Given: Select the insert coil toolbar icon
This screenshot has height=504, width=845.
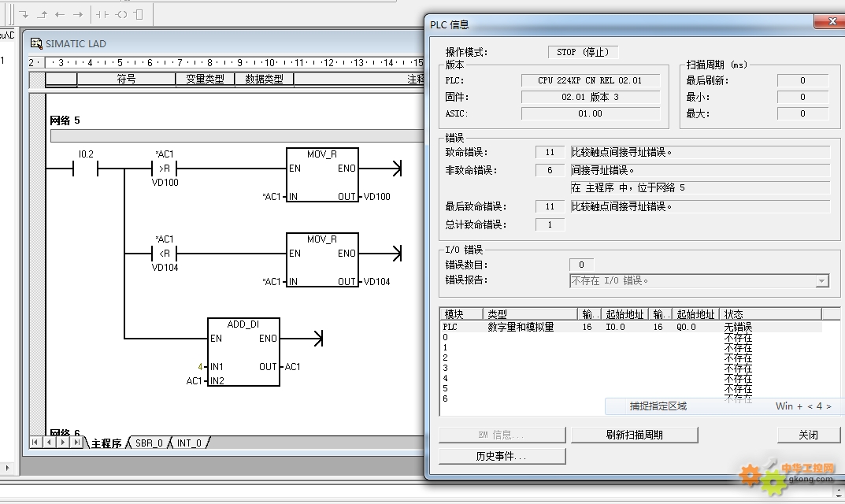Looking at the screenshot, I should coord(121,14).
